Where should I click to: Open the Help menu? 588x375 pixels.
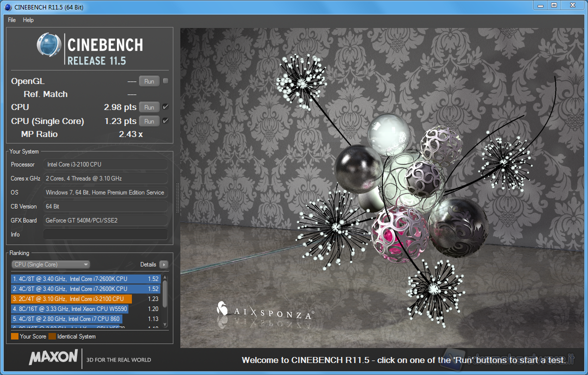28,20
